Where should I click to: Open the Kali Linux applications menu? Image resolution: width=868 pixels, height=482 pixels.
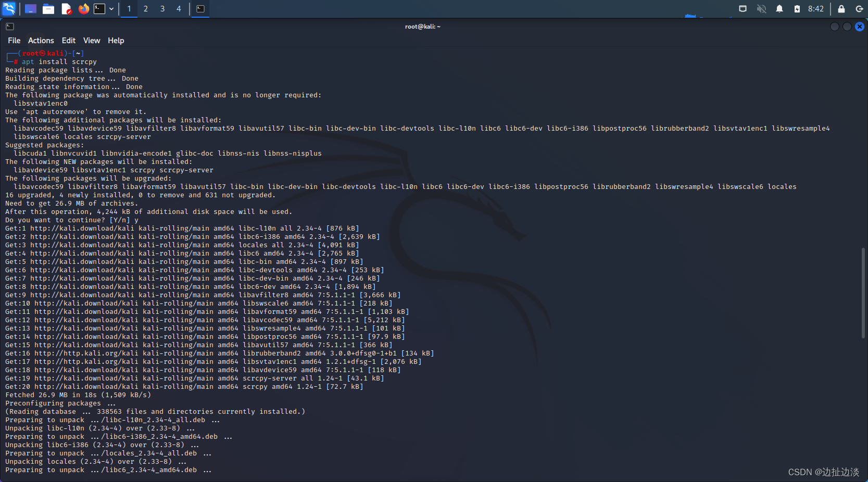tap(8, 8)
